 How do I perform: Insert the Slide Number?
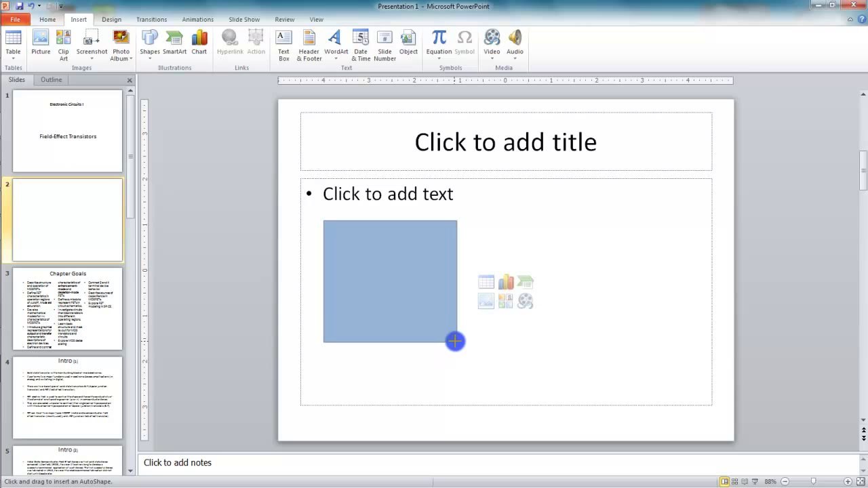384,45
